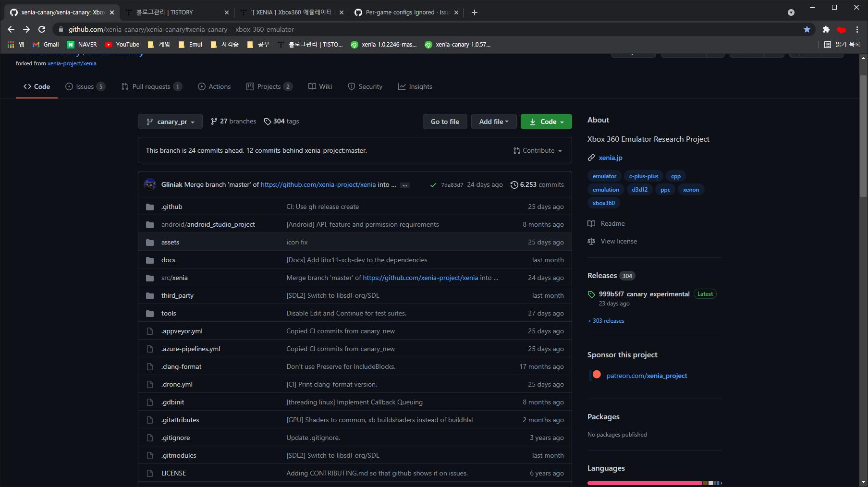The height and width of the screenshot is (487, 868).
Task: Open YouTube bookmark
Action: point(122,44)
